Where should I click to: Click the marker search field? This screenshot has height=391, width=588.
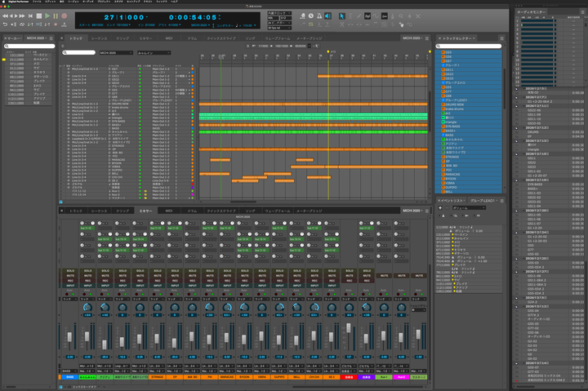pos(29,47)
